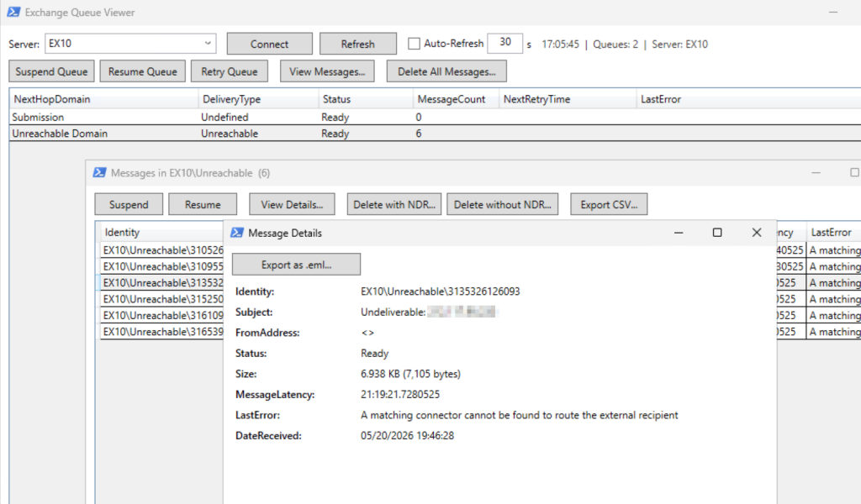The height and width of the screenshot is (504, 861).
Task: Open the Server combo box dropdown
Action: (x=208, y=44)
